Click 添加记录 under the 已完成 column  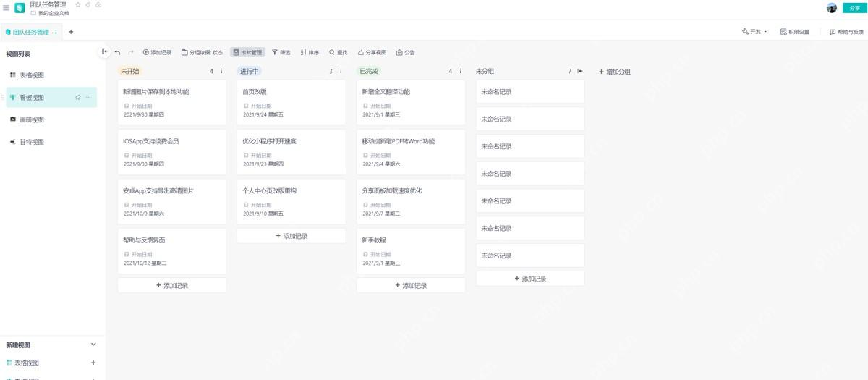click(411, 285)
